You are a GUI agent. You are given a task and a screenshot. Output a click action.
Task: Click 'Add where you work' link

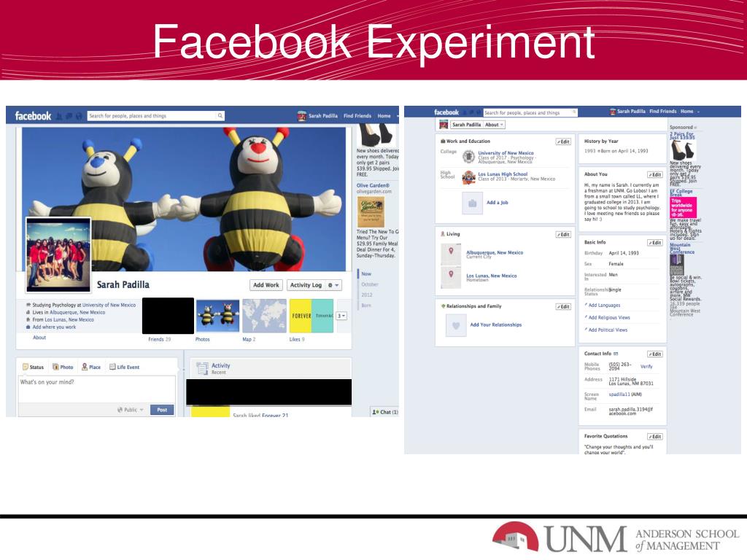pos(54,327)
